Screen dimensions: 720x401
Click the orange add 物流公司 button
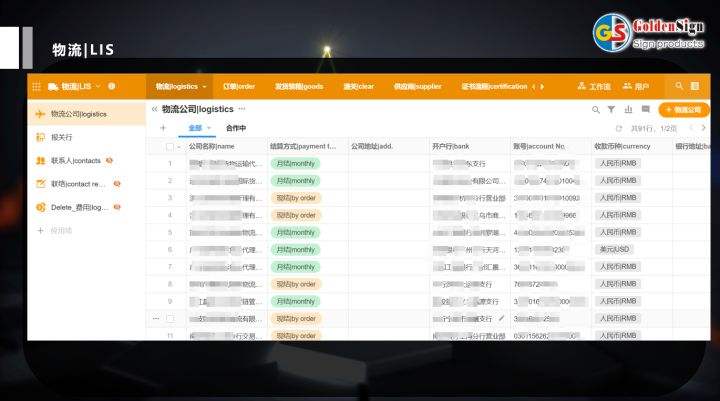684,109
